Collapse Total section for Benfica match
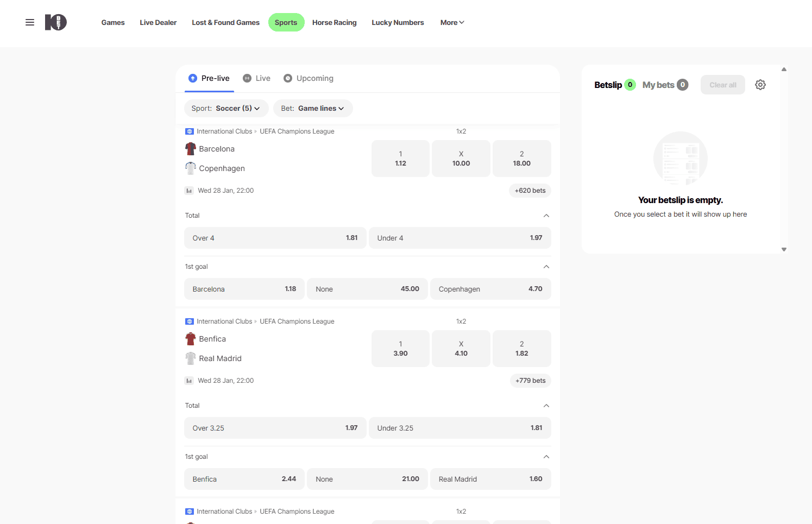 546,406
